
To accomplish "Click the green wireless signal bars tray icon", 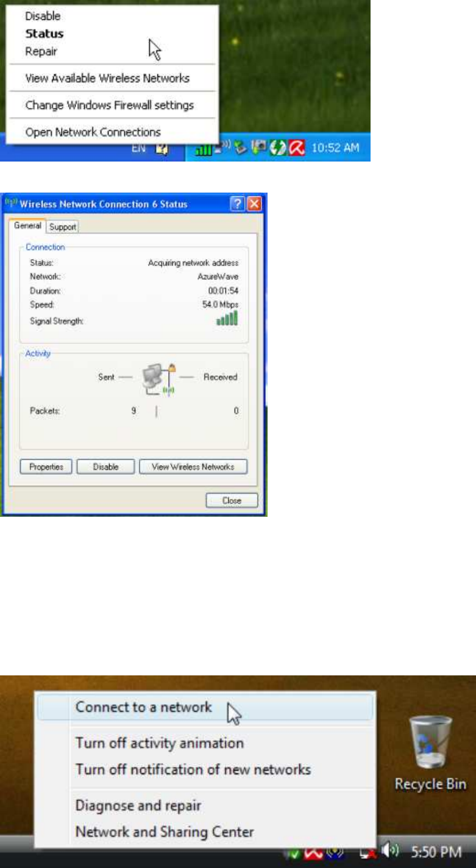I will (x=202, y=149).
